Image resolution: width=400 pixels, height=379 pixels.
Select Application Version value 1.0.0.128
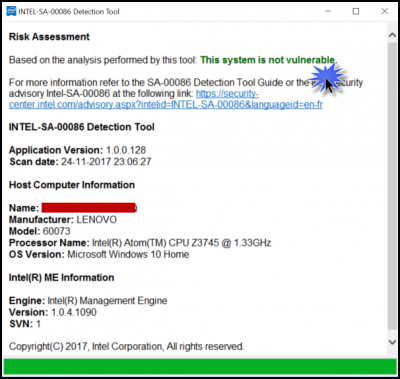click(x=126, y=150)
